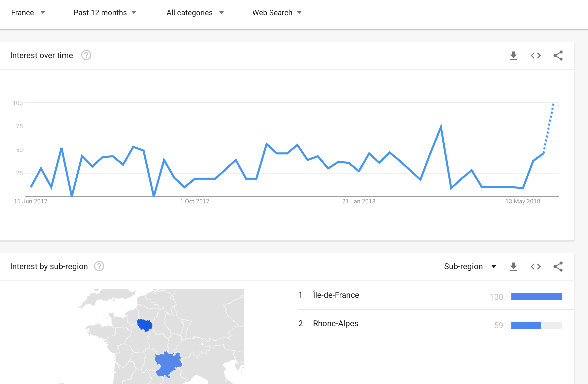Download Interest over time data

513,56
